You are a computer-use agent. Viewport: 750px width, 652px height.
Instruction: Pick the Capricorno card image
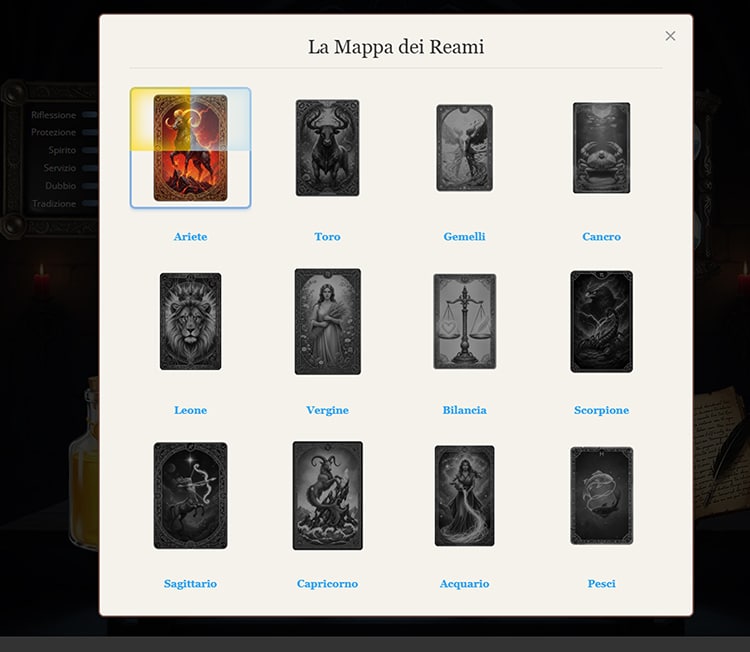[x=327, y=495]
